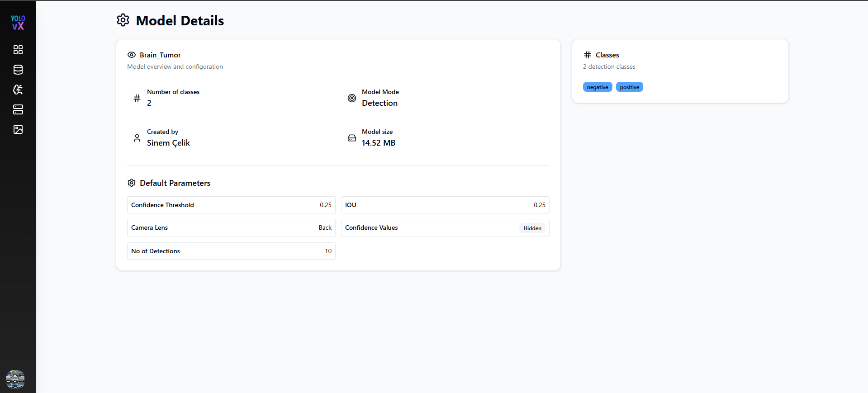Click the 'Sinem Çelik' creator name
The image size is (868, 393).
click(x=168, y=143)
